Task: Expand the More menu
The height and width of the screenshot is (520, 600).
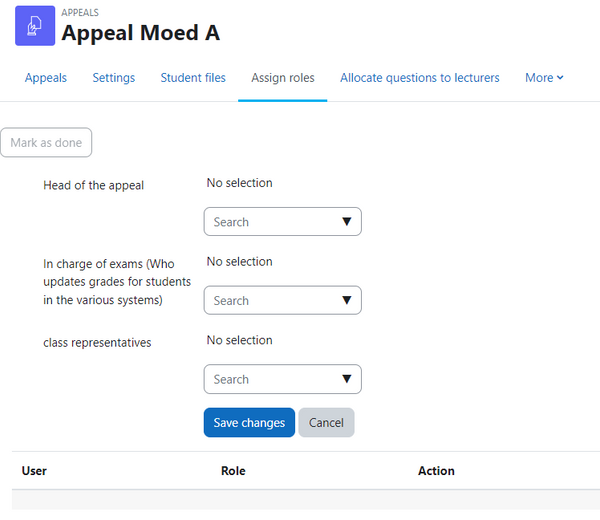Action: (x=544, y=78)
